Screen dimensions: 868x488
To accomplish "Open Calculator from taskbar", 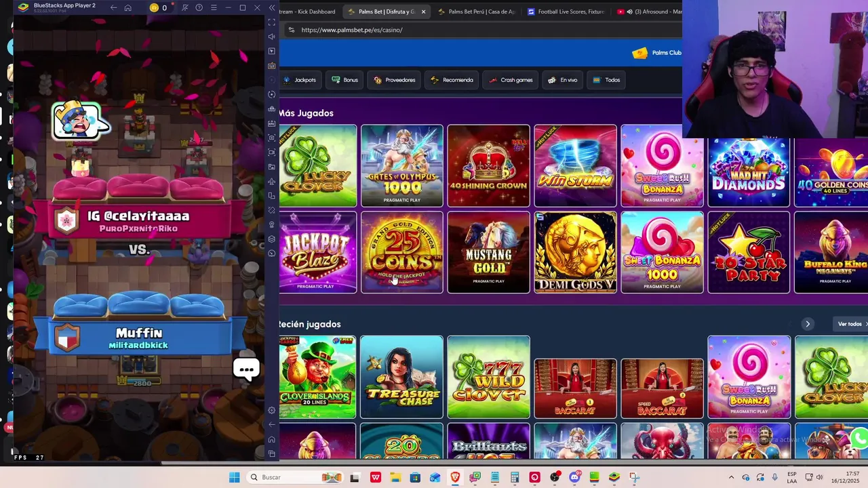I will click(x=515, y=477).
